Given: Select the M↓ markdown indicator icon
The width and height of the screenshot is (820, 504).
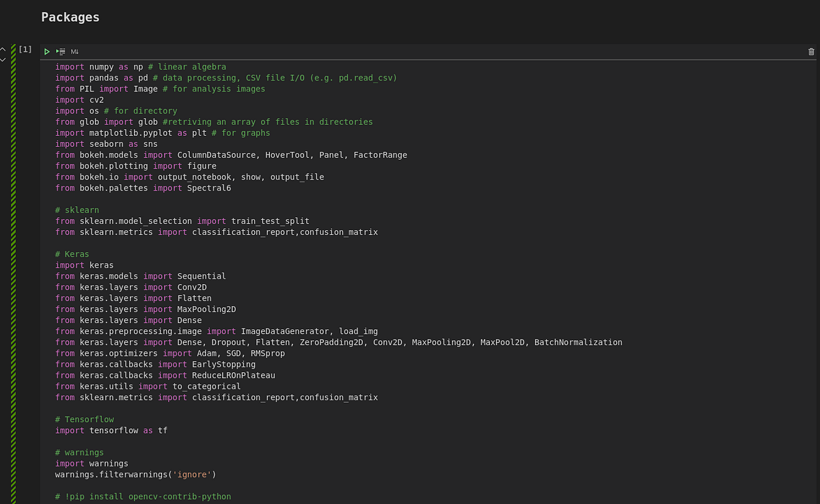Looking at the screenshot, I should pyautogui.click(x=74, y=51).
